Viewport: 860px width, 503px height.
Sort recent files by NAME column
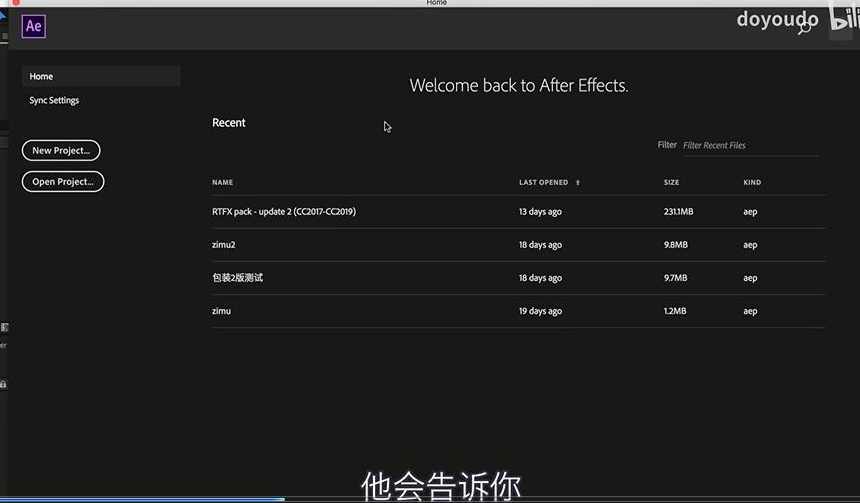(x=223, y=182)
